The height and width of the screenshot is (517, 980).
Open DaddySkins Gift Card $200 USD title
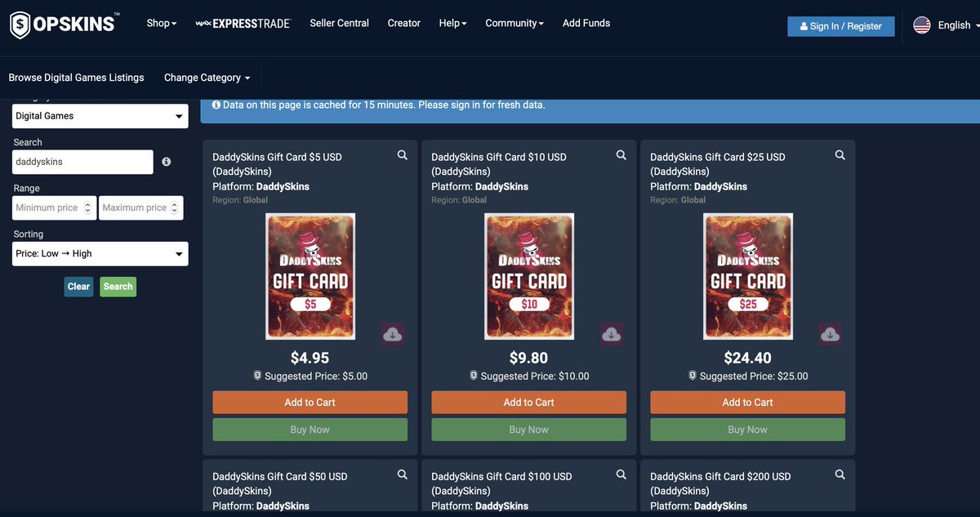[720, 484]
